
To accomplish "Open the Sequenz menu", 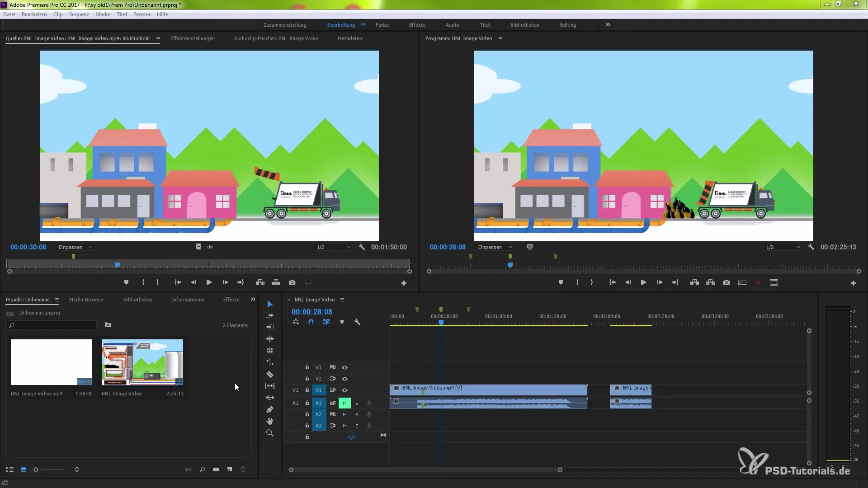I will pyautogui.click(x=79, y=14).
